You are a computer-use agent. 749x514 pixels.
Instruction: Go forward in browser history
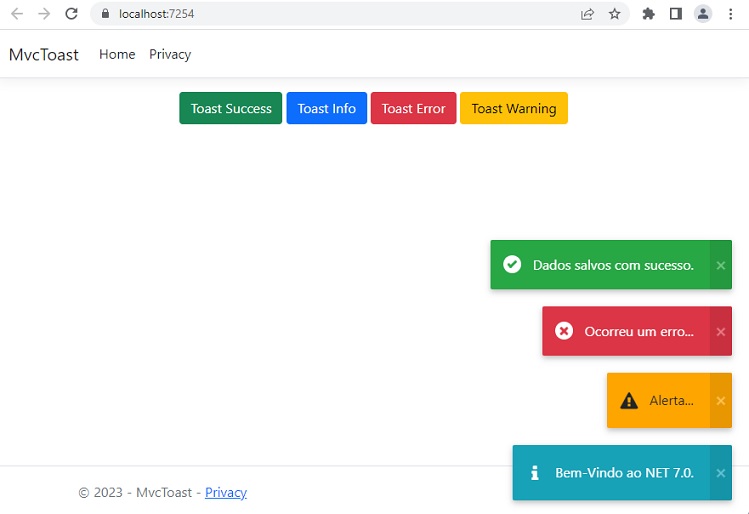[44, 14]
